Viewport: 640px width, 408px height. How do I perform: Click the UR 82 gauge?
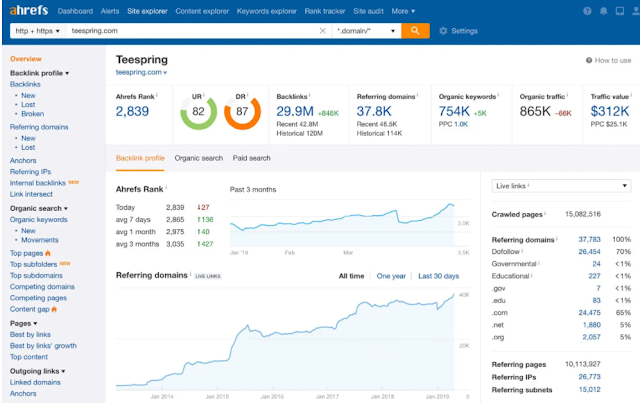[198, 111]
